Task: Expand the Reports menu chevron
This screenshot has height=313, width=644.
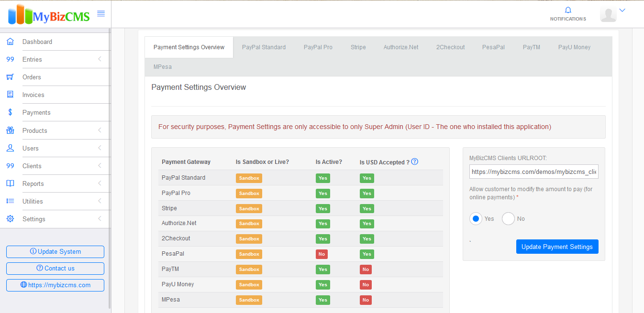Action: pos(100,183)
